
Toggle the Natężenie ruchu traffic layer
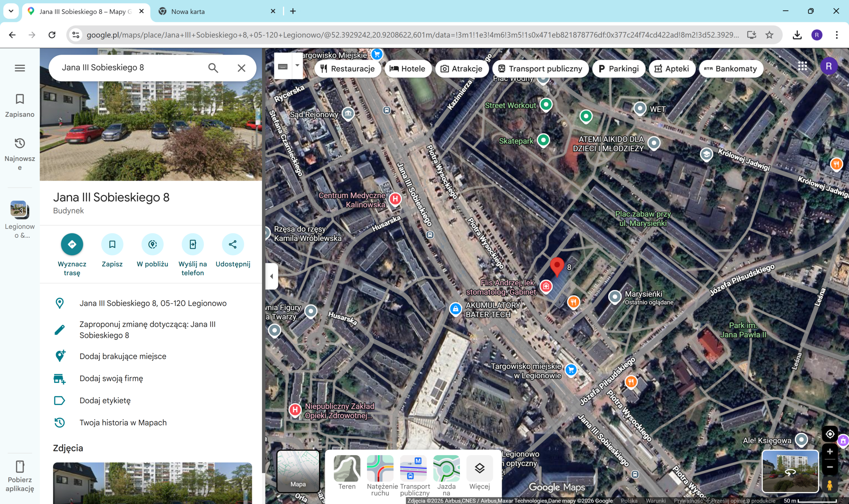[380, 469]
